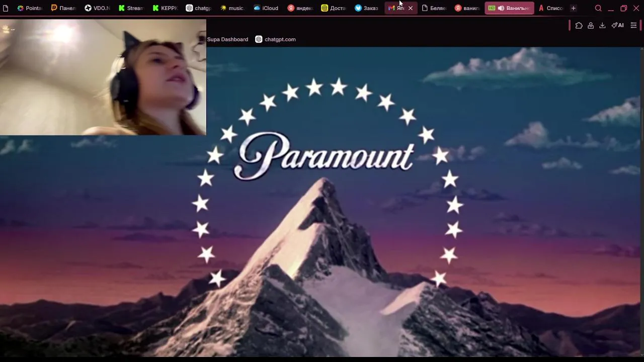Open the Заказ tab
The height and width of the screenshot is (362, 644).
367,8
